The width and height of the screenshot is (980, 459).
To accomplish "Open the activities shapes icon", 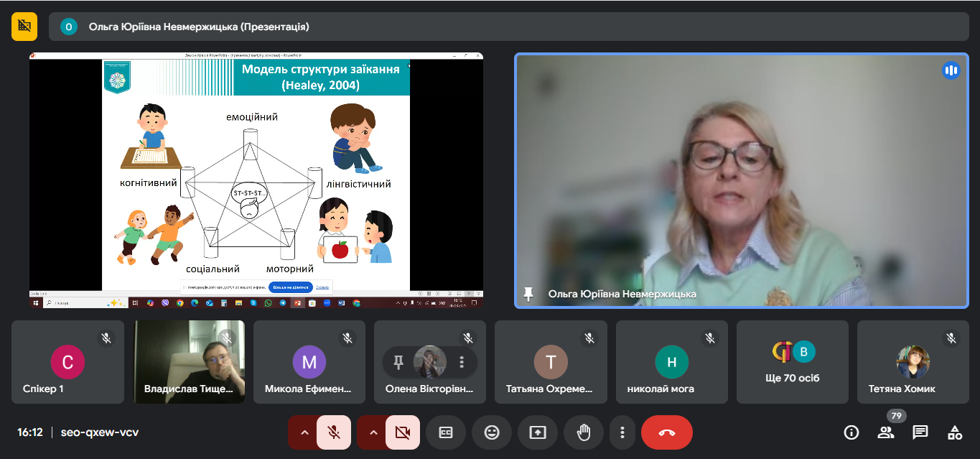I will pyautogui.click(x=955, y=432).
